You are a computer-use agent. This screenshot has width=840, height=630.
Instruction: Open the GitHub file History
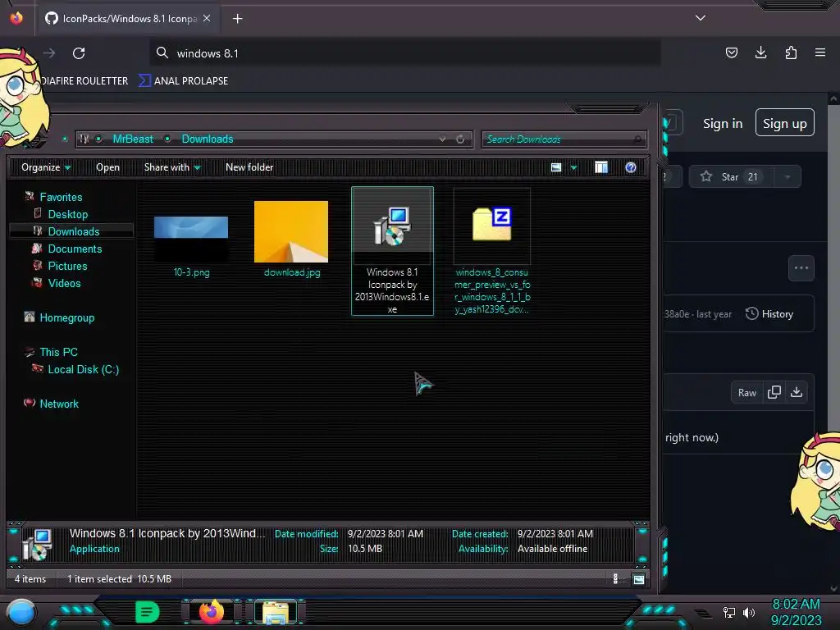769,314
